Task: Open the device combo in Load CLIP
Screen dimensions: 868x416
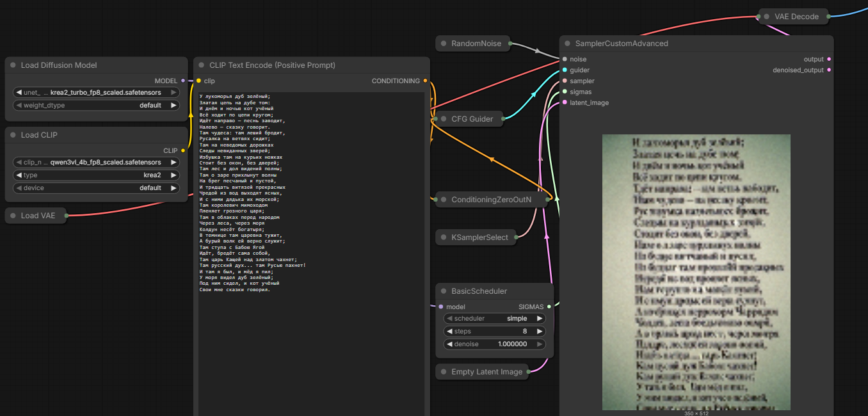Action: coord(96,188)
